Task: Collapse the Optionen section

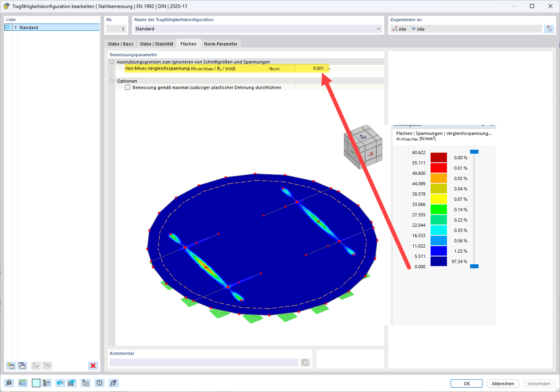Action: pos(112,81)
